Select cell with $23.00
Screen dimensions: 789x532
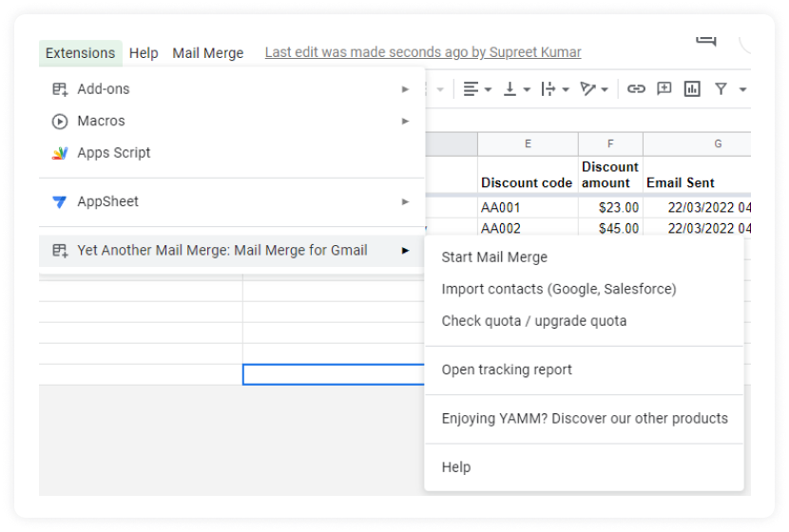click(610, 207)
